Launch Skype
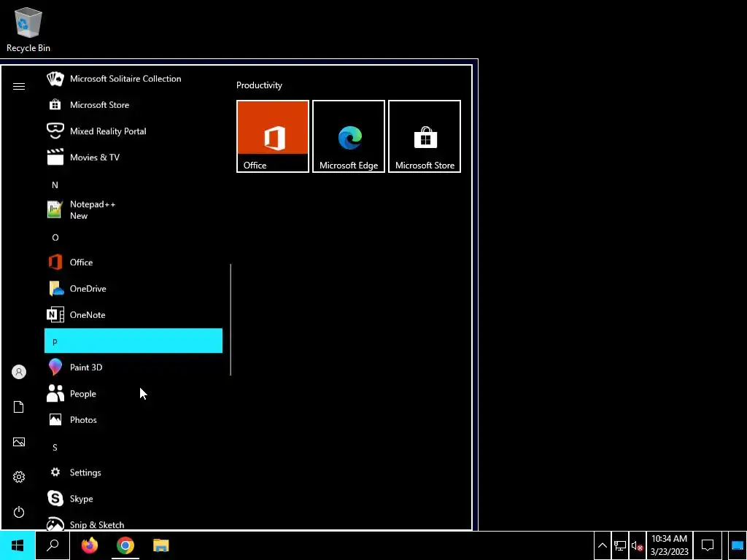The height and width of the screenshot is (560, 747). (133, 499)
